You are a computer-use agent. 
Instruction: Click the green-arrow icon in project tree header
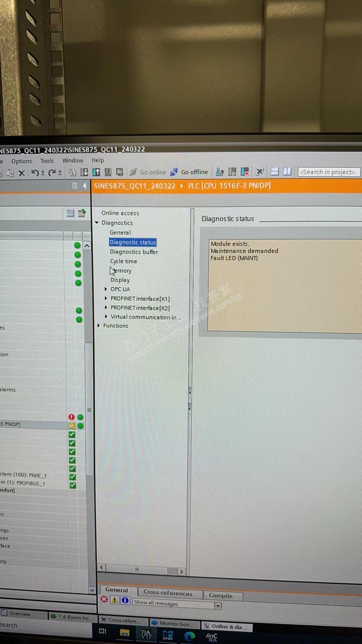(x=82, y=213)
